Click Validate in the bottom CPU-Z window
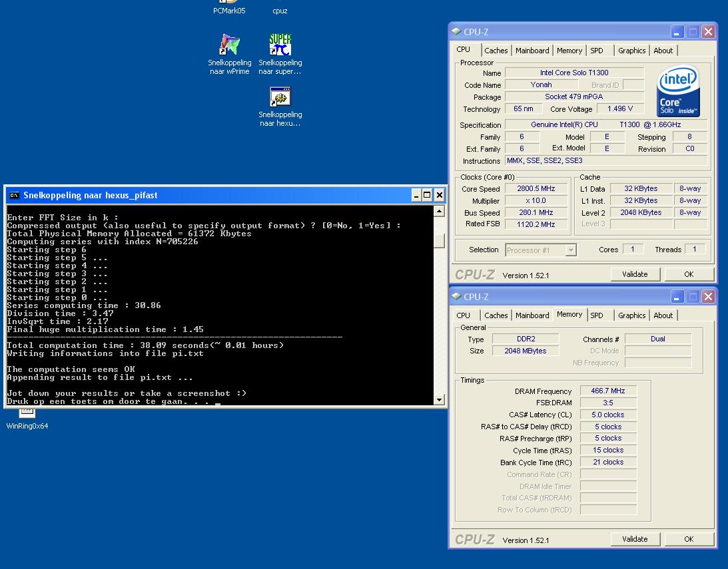The image size is (728, 569). (x=635, y=539)
